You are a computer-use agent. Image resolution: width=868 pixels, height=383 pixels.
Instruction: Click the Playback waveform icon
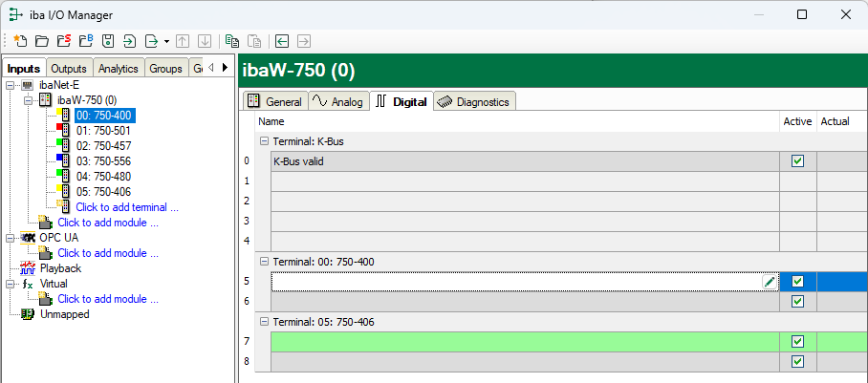tap(28, 268)
